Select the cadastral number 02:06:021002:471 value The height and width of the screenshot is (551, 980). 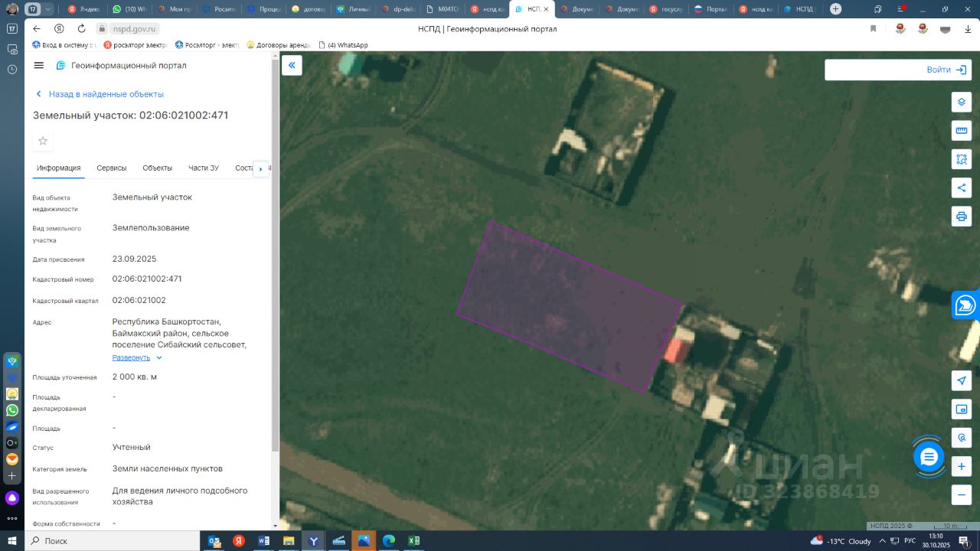click(147, 279)
